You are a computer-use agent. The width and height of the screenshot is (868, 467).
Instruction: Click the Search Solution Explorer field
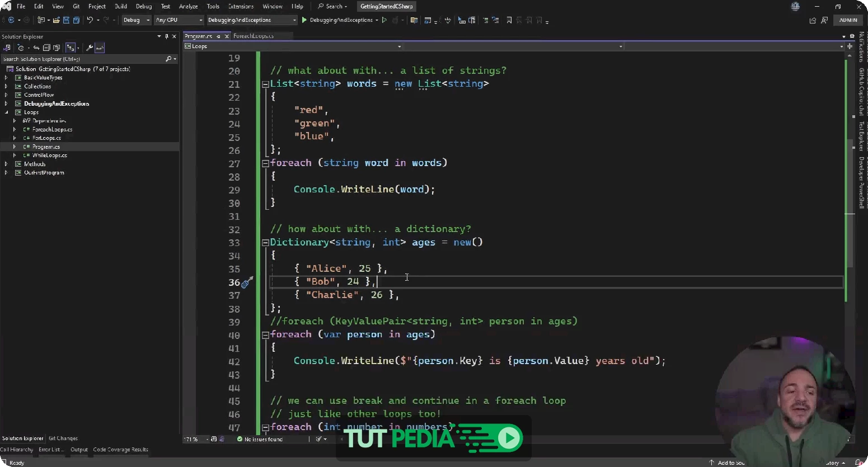(x=89, y=59)
